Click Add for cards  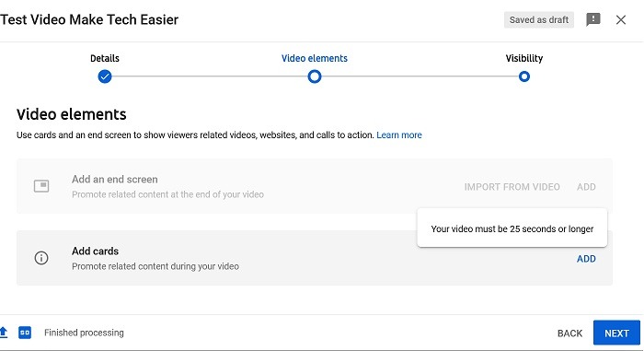pyautogui.click(x=586, y=259)
